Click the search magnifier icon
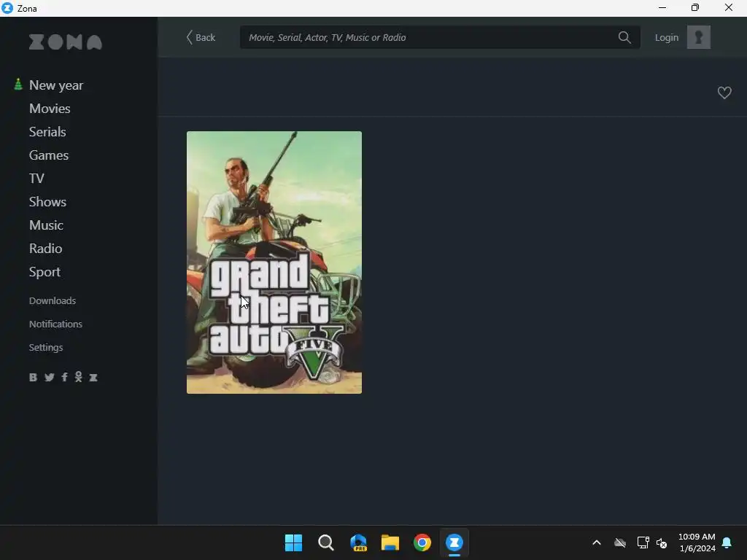Image resolution: width=747 pixels, height=560 pixels. click(x=624, y=38)
